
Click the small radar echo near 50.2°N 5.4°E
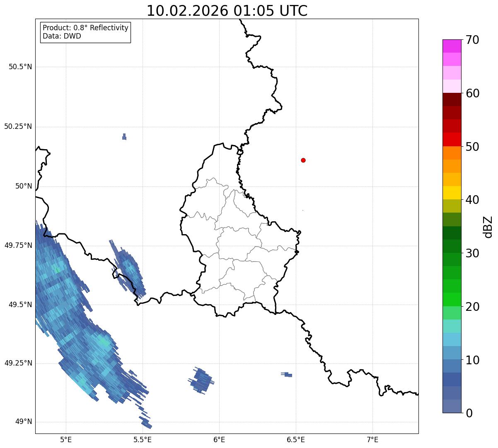coord(124,137)
